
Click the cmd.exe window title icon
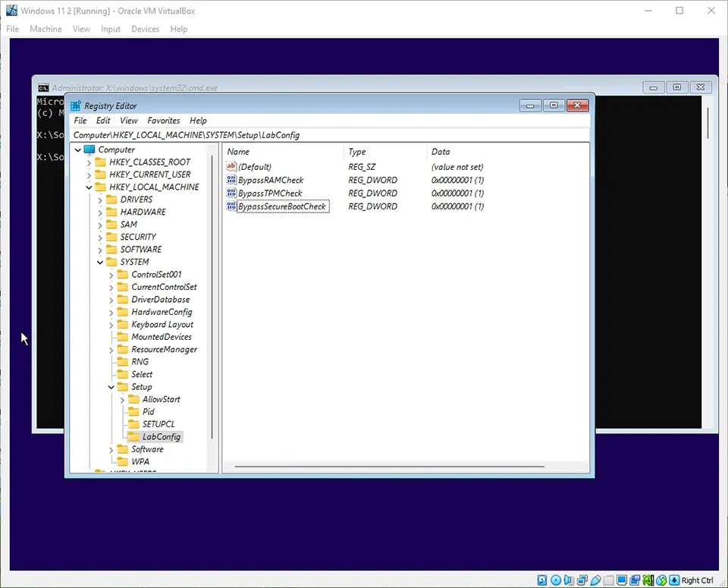44,88
